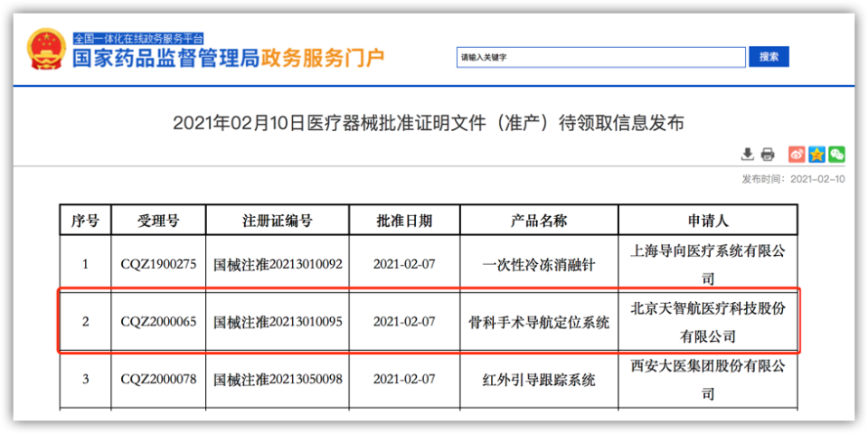Click the download icon
The image size is (868, 434).
tap(748, 155)
